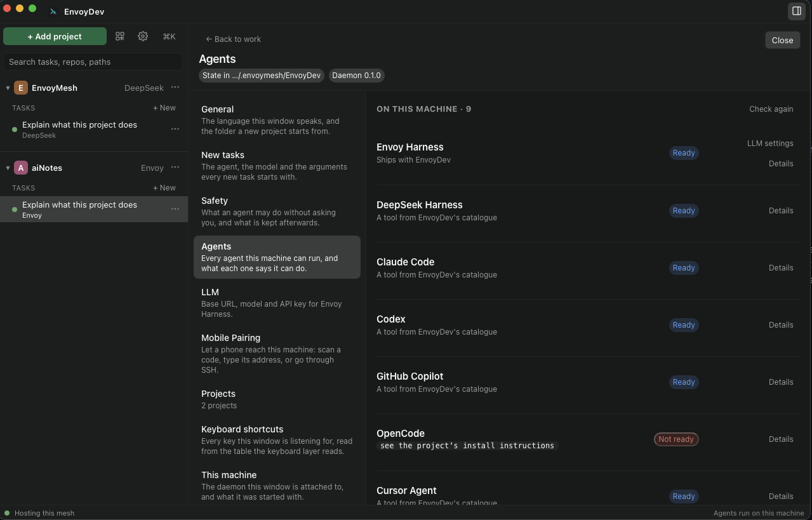Open more options for the Envoy task
Viewport: 812px width, 520px height.
pyautogui.click(x=175, y=209)
